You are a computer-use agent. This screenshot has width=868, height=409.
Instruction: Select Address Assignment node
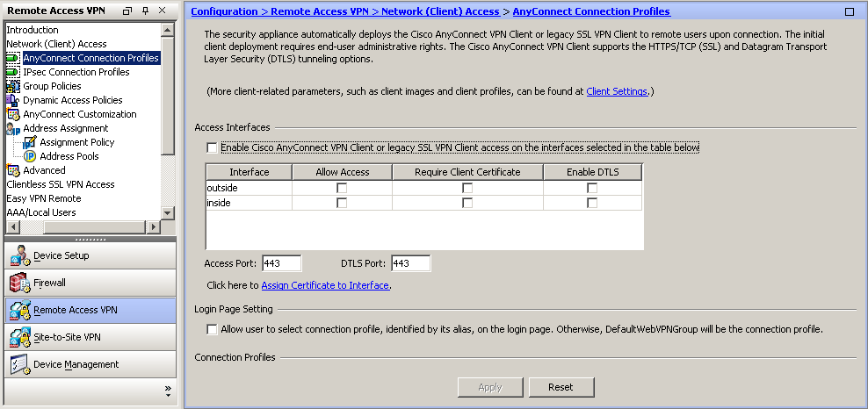(66, 128)
